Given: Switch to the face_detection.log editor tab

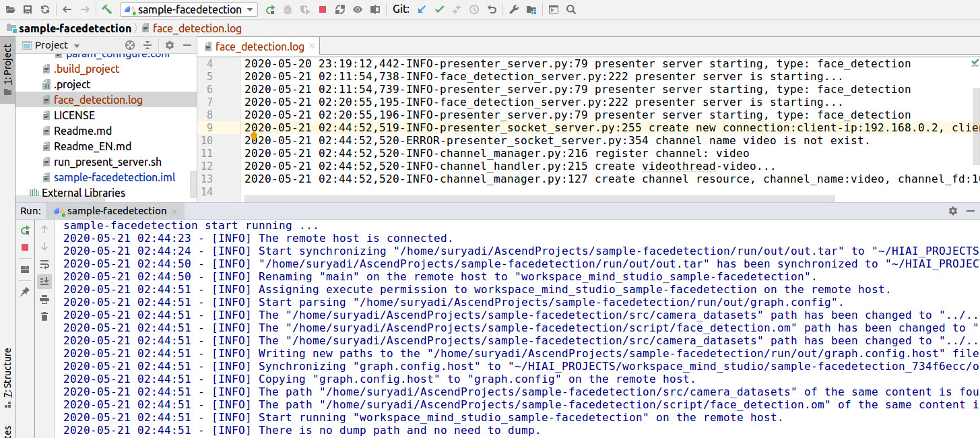Looking at the screenshot, I should (259, 47).
